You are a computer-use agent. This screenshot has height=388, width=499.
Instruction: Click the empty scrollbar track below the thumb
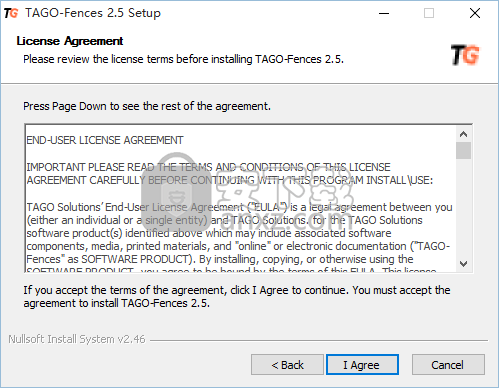pyautogui.click(x=463, y=207)
